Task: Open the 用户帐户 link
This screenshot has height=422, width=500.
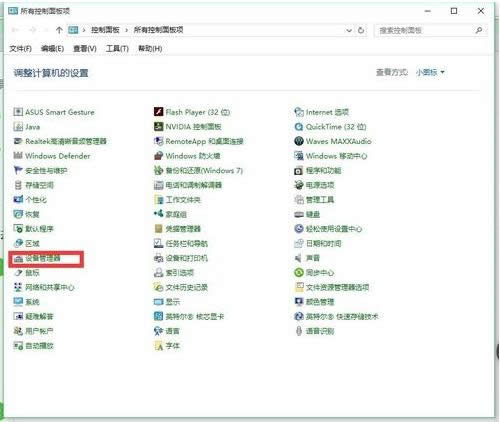Action: click(x=39, y=331)
